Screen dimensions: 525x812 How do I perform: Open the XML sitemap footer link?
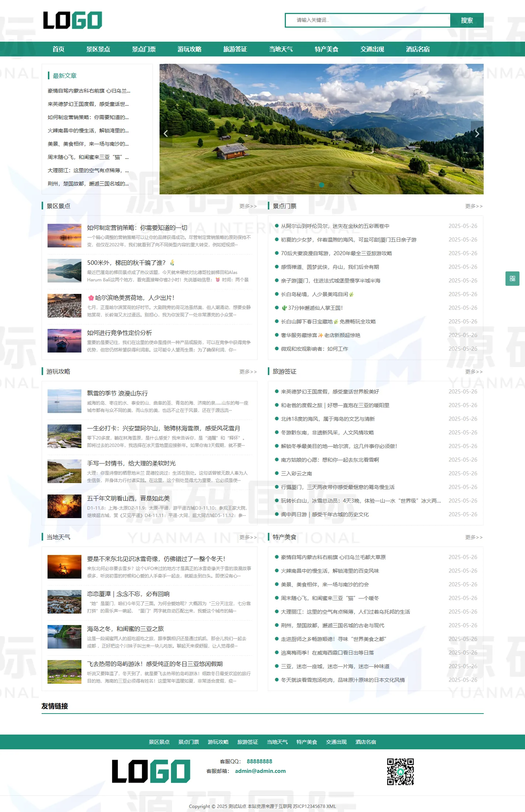coord(331,806)
